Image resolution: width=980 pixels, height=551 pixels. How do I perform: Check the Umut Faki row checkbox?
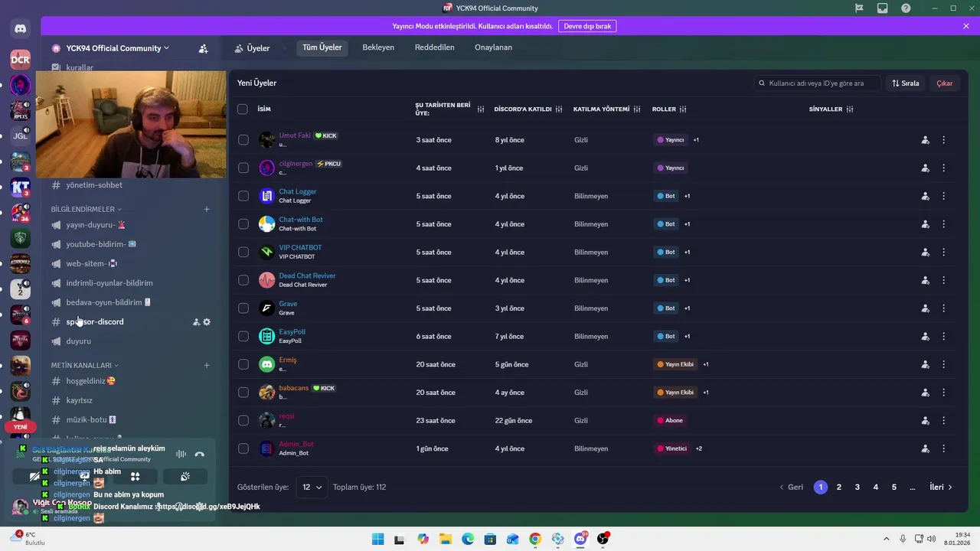[x=243, y=140]
